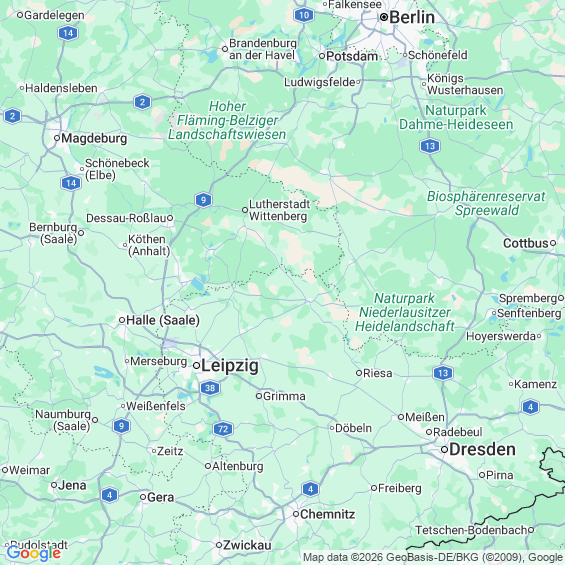Click the A38 highway shield near Leipzig
Image resolution: width=565 pixels, height=565 pixels.
pos(210,388)
